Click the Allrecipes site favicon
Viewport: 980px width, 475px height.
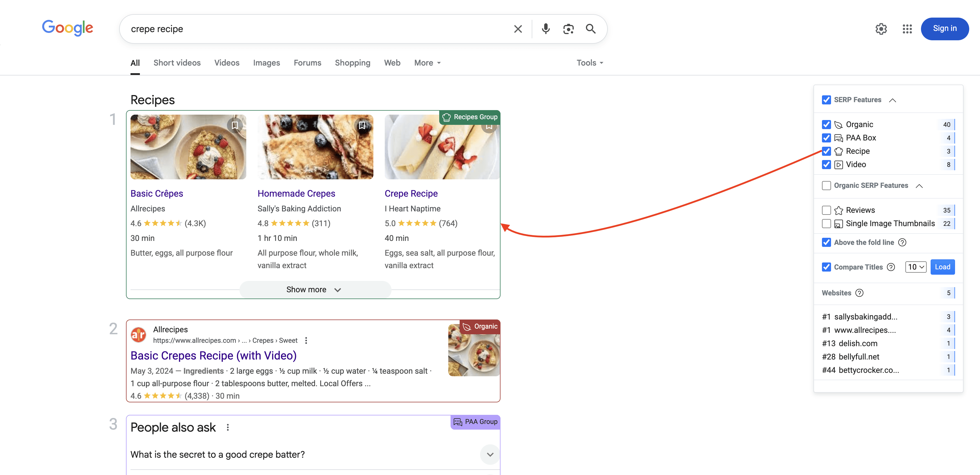[138, 335]
